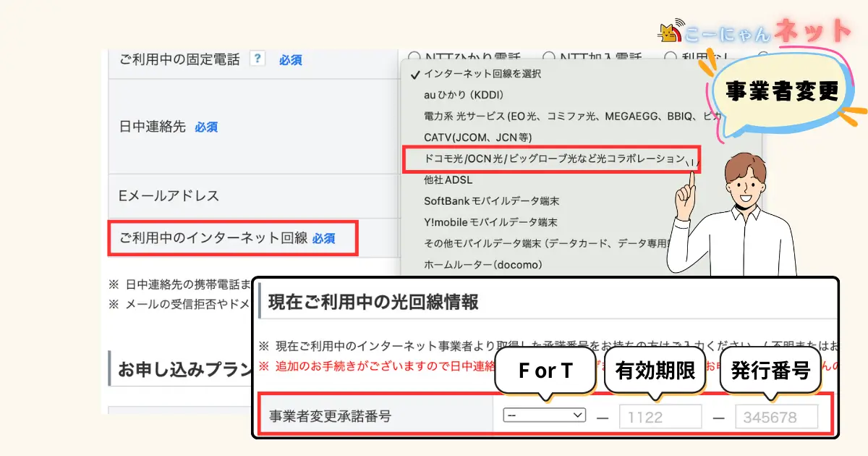Select the 電力系 光サービス option
The width and height of the screenshot is (868, 456).
tap(571, 116)
